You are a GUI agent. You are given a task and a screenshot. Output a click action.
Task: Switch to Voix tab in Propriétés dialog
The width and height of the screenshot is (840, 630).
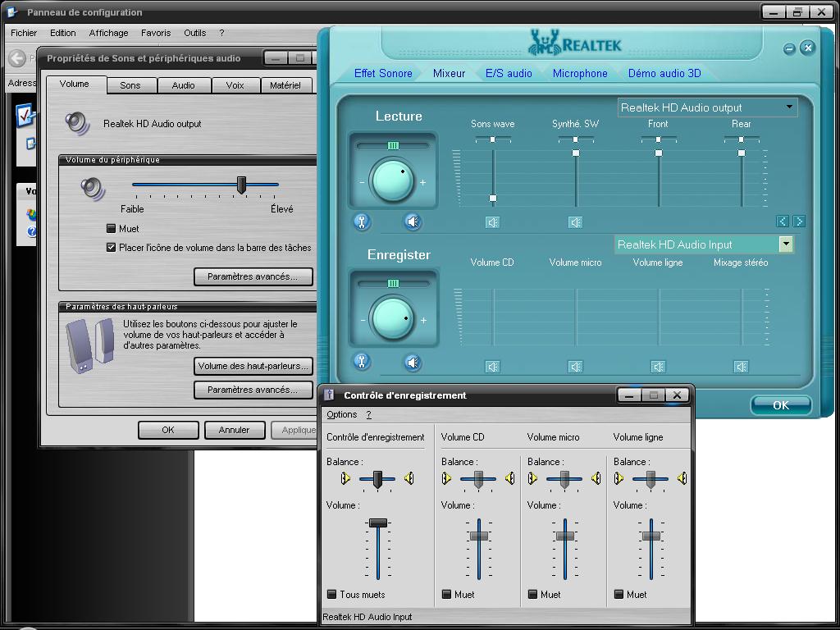click(x=235, y=85)
